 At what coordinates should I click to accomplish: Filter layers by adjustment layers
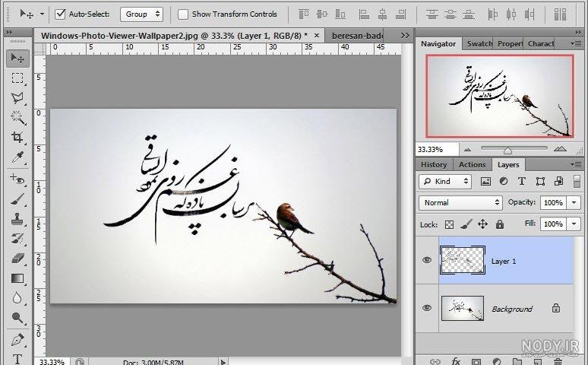(x=504, y=182)
